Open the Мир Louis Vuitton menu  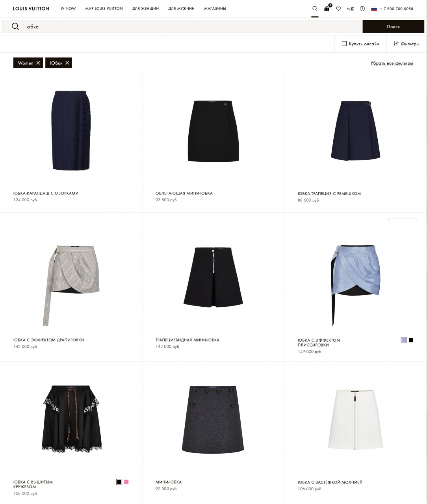click(x=104, y=9)
